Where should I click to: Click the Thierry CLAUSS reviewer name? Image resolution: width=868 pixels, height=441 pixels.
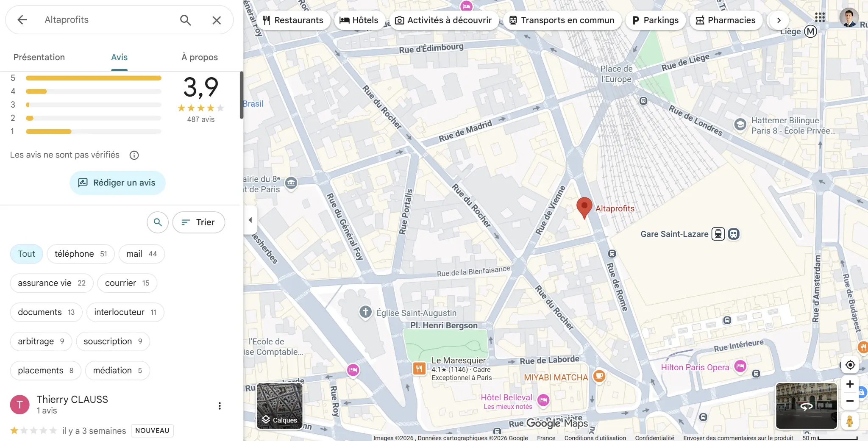coord(72,399)
